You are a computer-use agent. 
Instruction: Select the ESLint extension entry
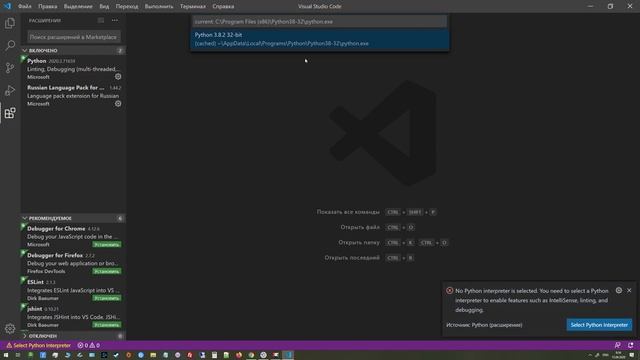73,290
